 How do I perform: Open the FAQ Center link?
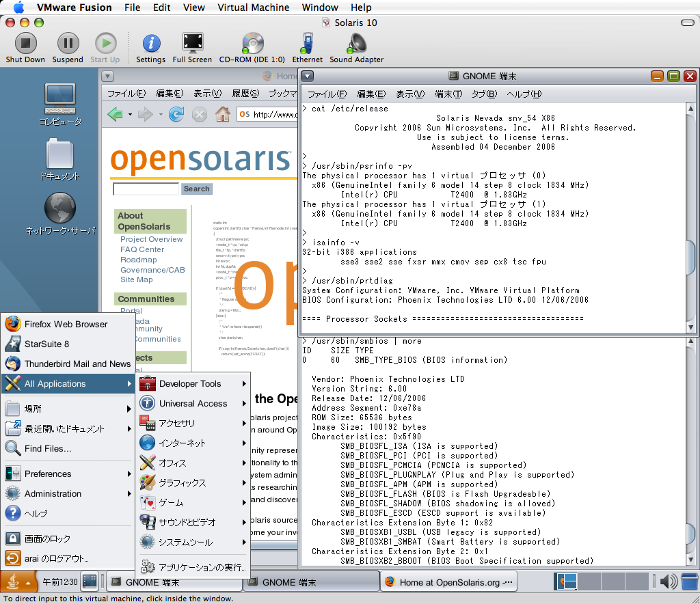click(x=142, y=249)
